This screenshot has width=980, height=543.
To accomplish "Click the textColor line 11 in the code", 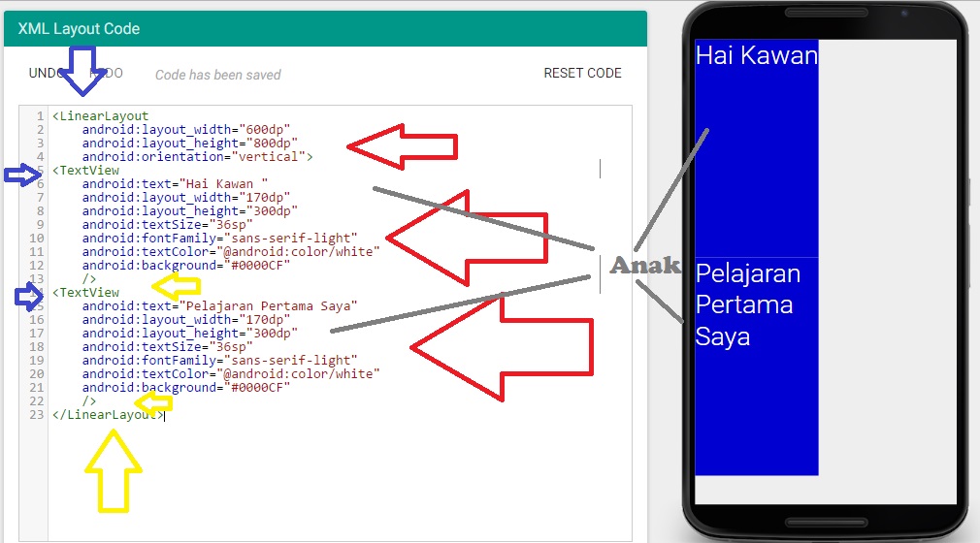I will point(231,252).
